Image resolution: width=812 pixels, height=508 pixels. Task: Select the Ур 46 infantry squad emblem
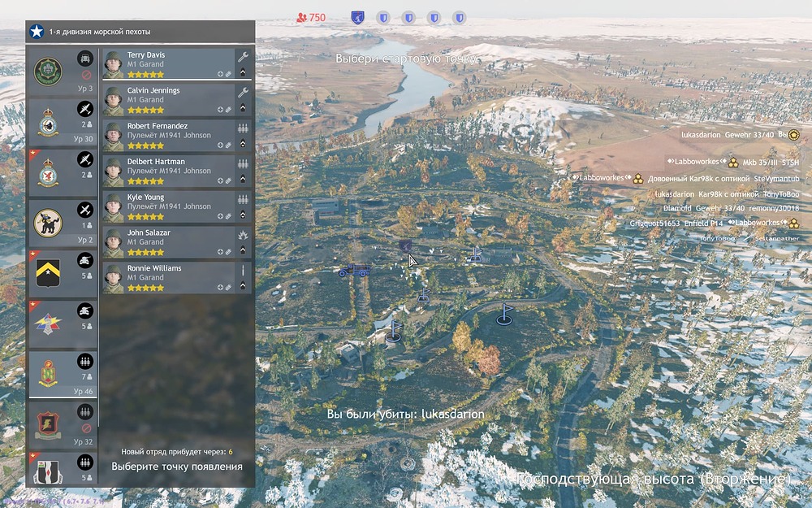pos(48,374)
